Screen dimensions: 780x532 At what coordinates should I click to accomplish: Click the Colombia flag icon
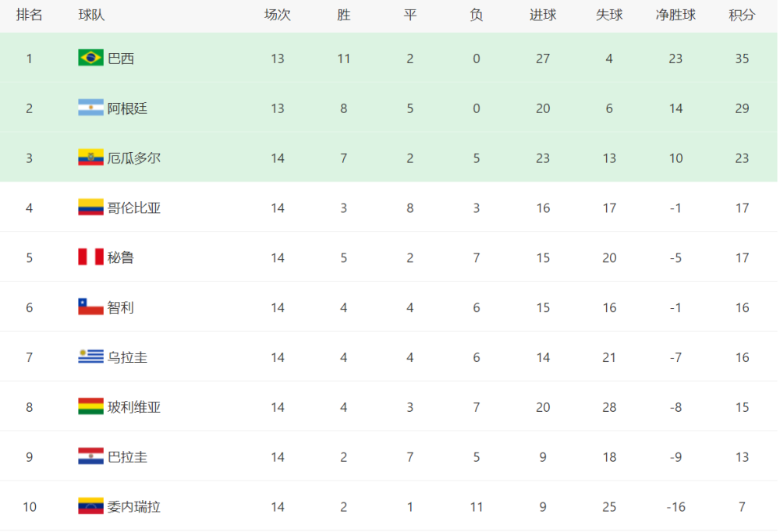click(x=90, y=207)
